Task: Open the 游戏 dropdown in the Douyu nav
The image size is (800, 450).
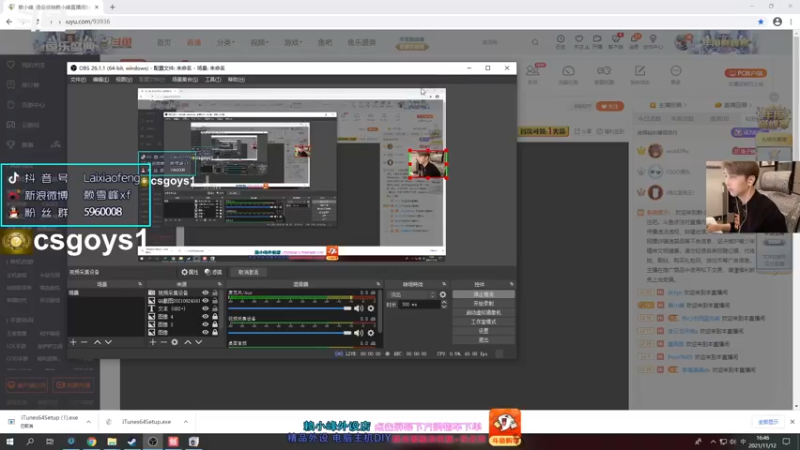Action: point(293,42)
